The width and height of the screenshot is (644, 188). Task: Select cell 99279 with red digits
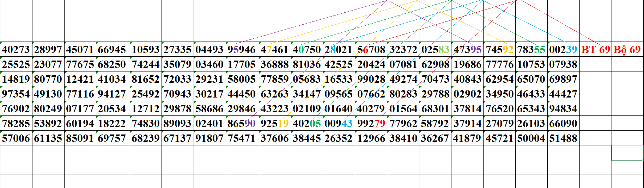(371, 124)
